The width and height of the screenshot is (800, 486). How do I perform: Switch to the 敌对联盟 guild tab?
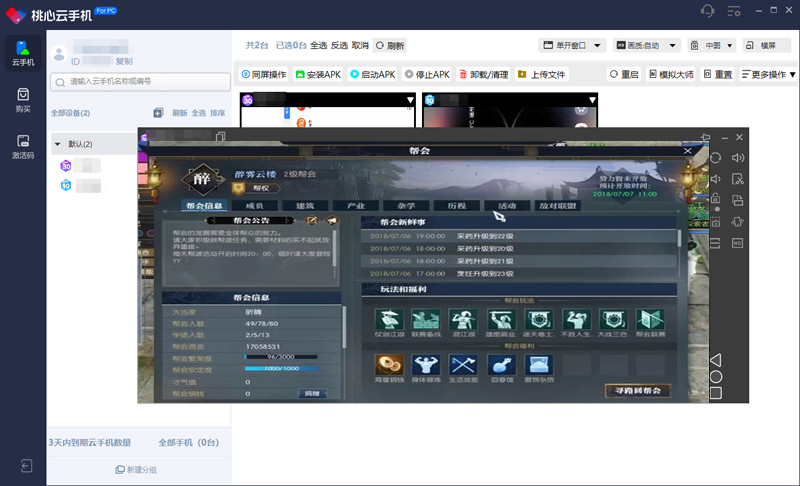(x=558, y=206)
